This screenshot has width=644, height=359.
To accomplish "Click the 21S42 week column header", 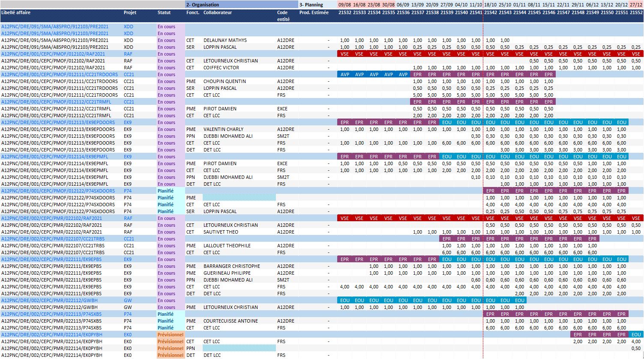I will [490, 13].
